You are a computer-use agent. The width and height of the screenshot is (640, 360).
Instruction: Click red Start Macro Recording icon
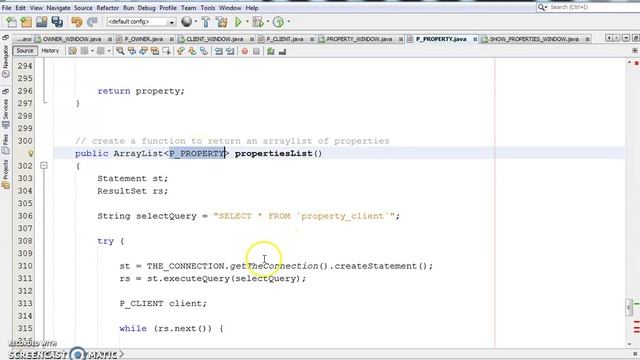point(244,51)
